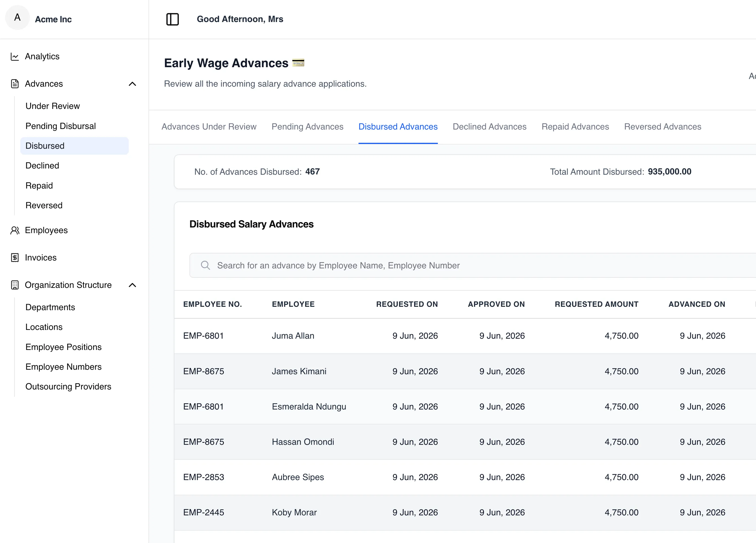Click the Acme Inc avatar circle

pos(17,18)
